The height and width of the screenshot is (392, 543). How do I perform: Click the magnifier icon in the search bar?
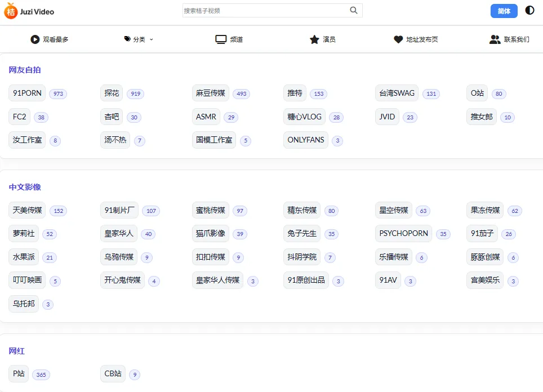pos(353,10)
